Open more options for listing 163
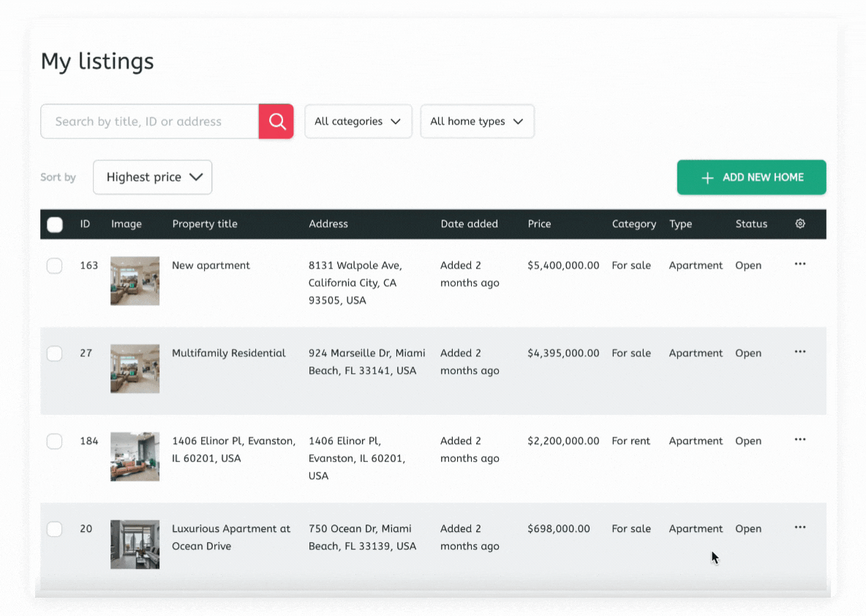The width and height of the screenshot is (866, 616). click(800, 264)
